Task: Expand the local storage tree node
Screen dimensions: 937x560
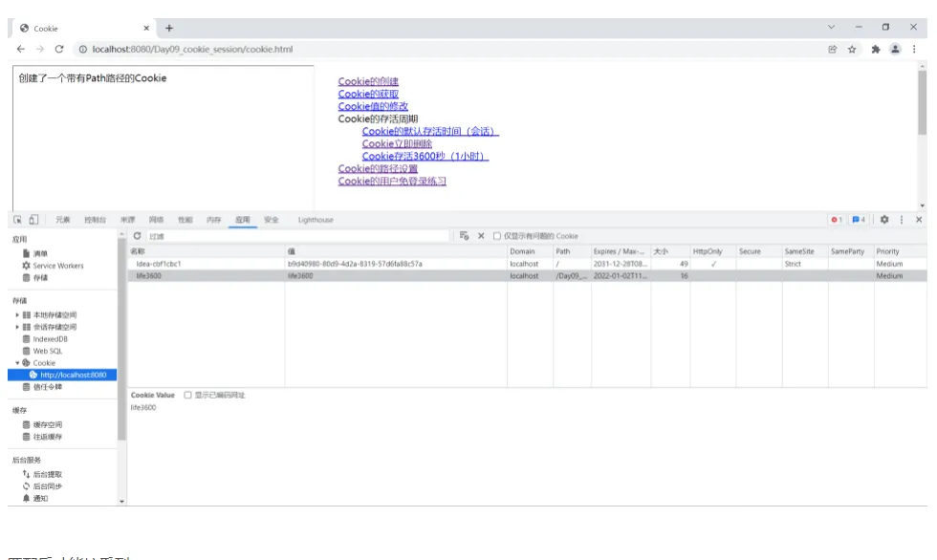Action: tap(17, 314)
